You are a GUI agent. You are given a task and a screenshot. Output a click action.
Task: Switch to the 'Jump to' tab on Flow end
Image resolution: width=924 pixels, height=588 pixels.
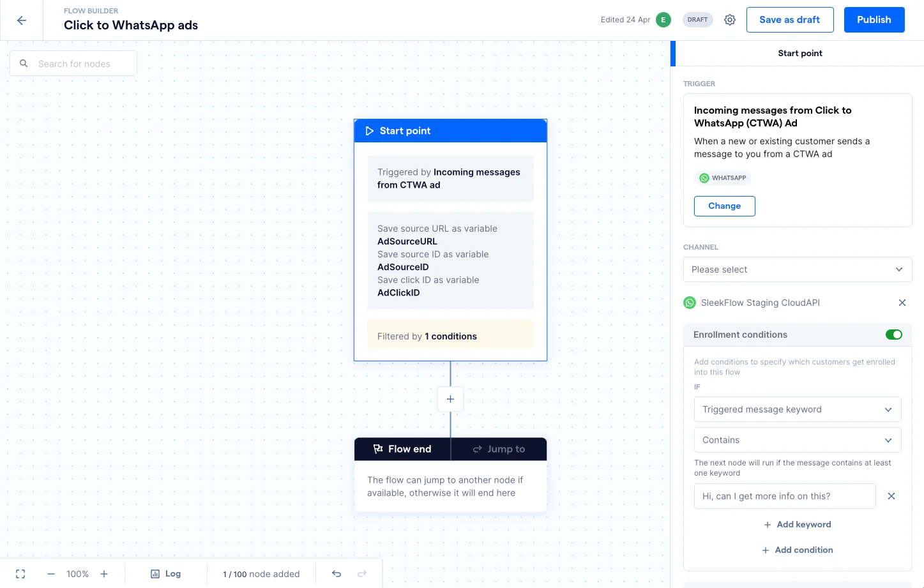pyautogui.click(x=499, y=449)
